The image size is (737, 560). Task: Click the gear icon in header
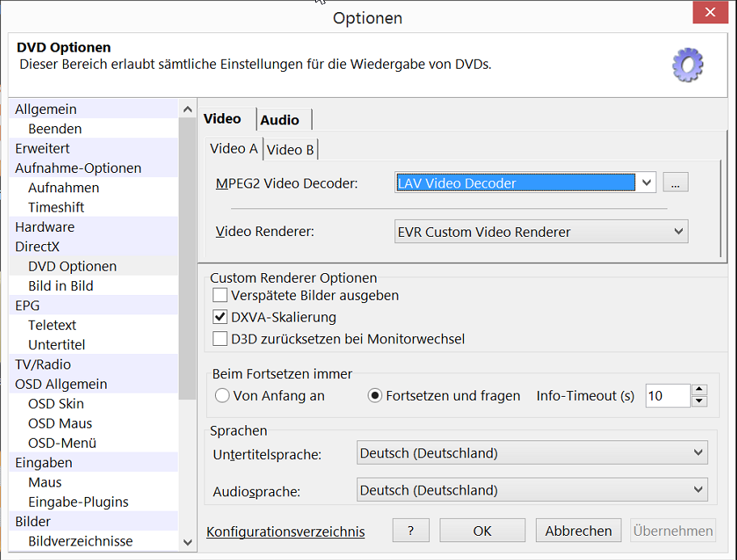click(x=688, y=65)
